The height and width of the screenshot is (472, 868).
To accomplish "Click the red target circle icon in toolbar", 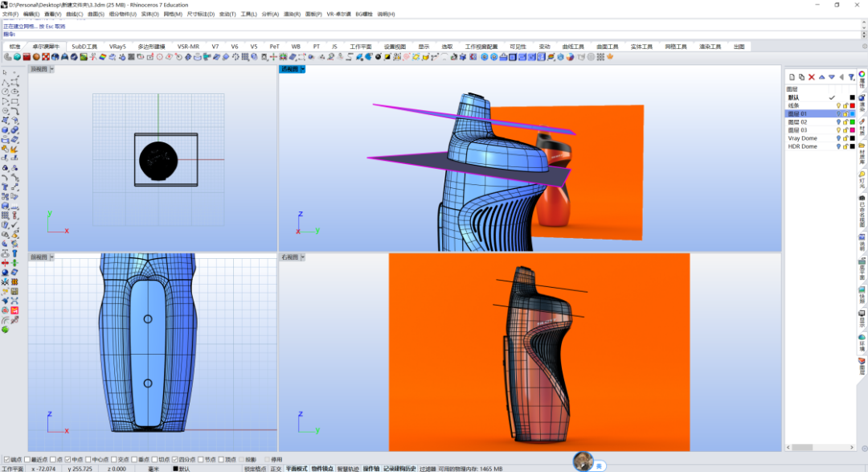I will 159,56.
